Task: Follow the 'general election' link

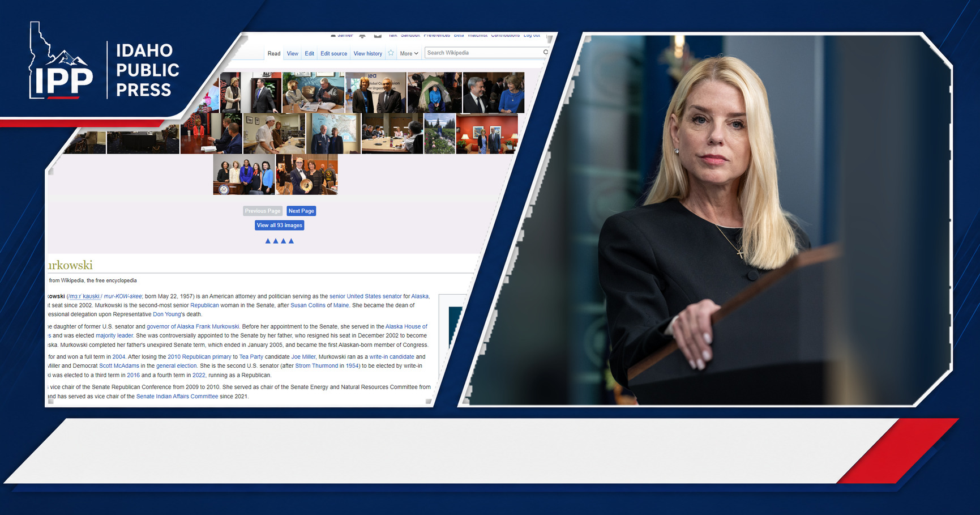Action: pos(177,366)
